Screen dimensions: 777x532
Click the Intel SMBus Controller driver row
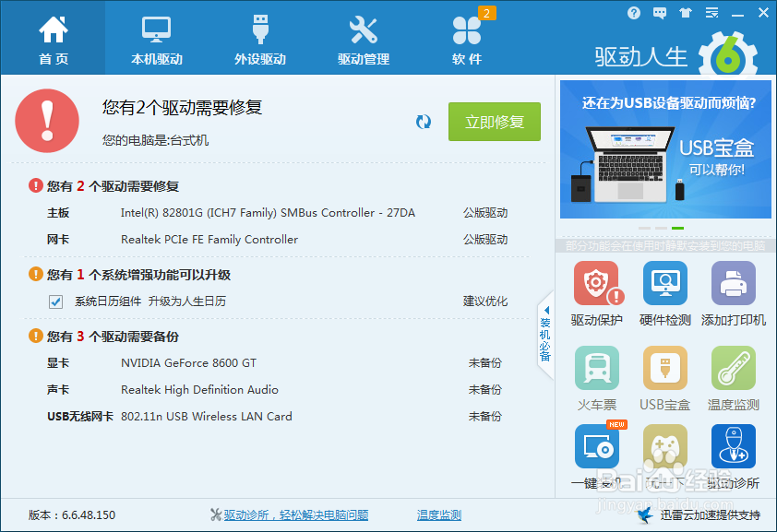tap(278, 213)
